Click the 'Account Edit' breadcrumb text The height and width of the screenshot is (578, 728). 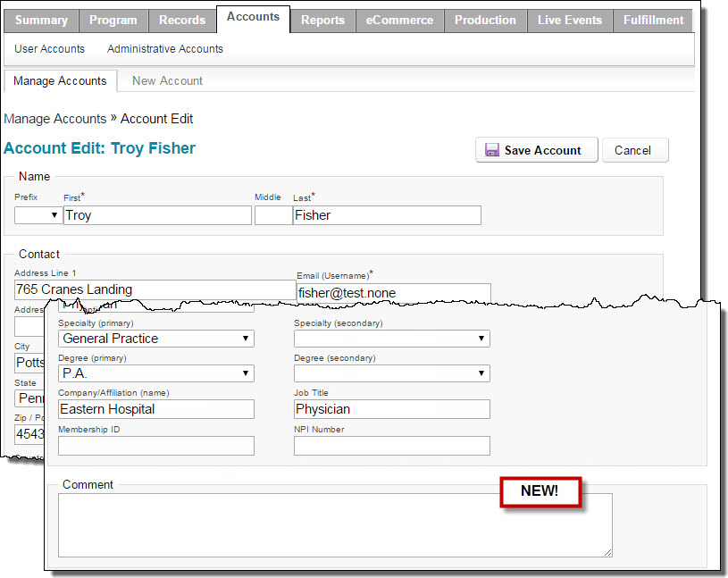[157, 119]
